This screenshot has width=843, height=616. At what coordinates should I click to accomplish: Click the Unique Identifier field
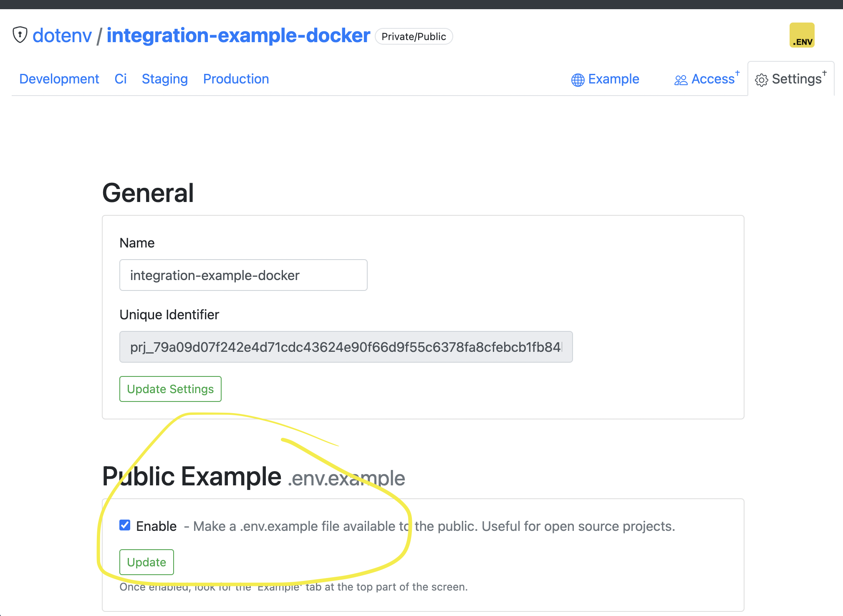click(x=346, y=347)
